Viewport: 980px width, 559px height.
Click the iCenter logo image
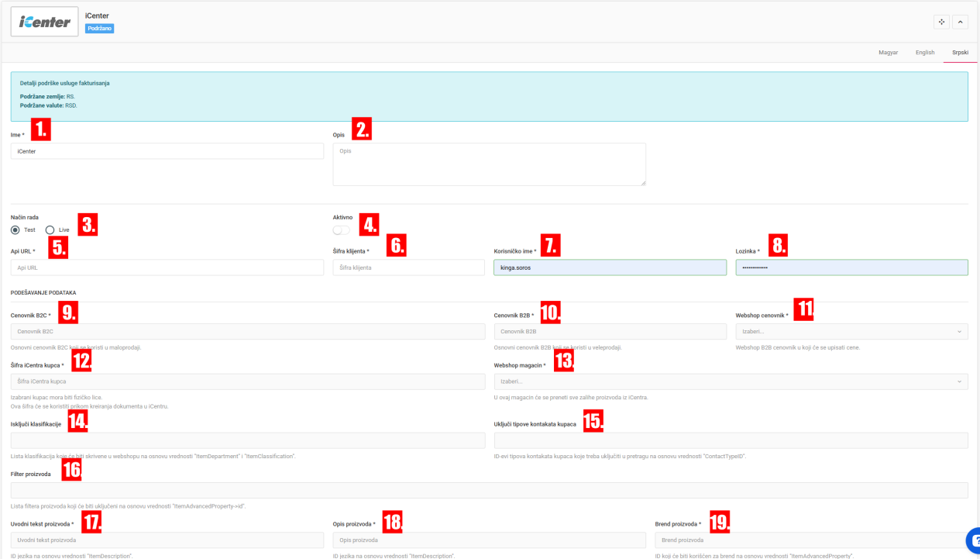(x=45, y=22)
